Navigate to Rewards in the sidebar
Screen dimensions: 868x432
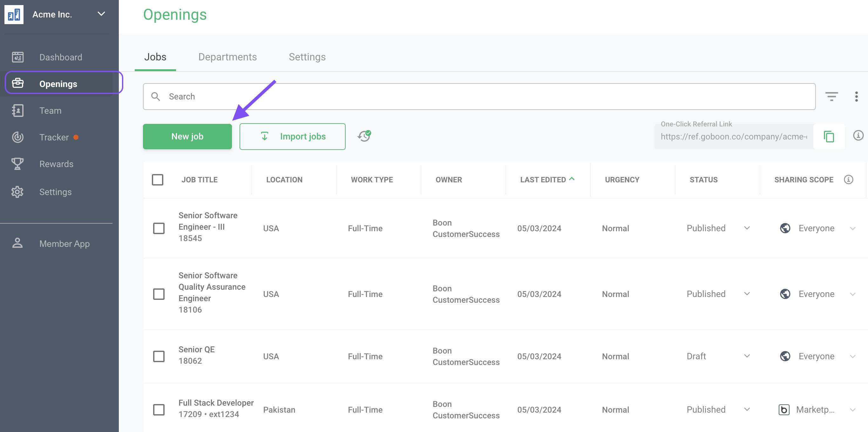coord(56,164)
